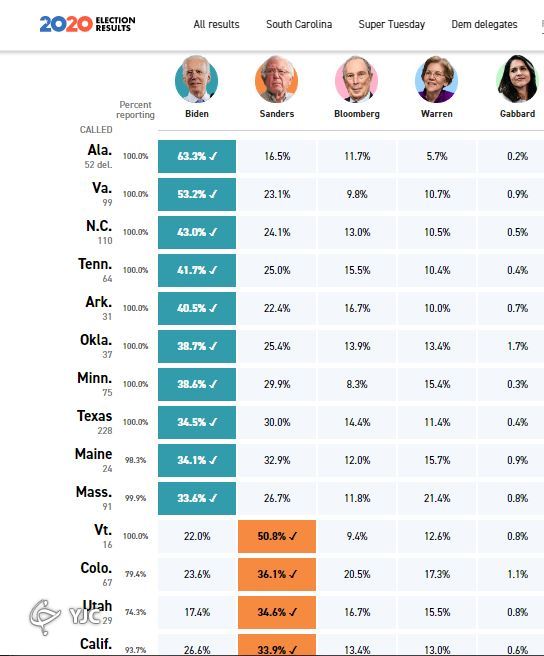Click the Mass. state name
The image size is (544, 656).
[x=94, y=492]
